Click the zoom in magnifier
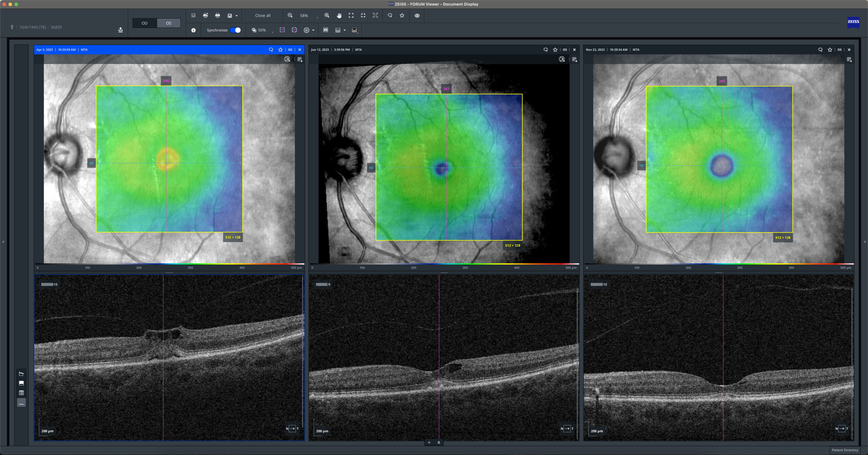868x455 pixels. coord(327,16)
